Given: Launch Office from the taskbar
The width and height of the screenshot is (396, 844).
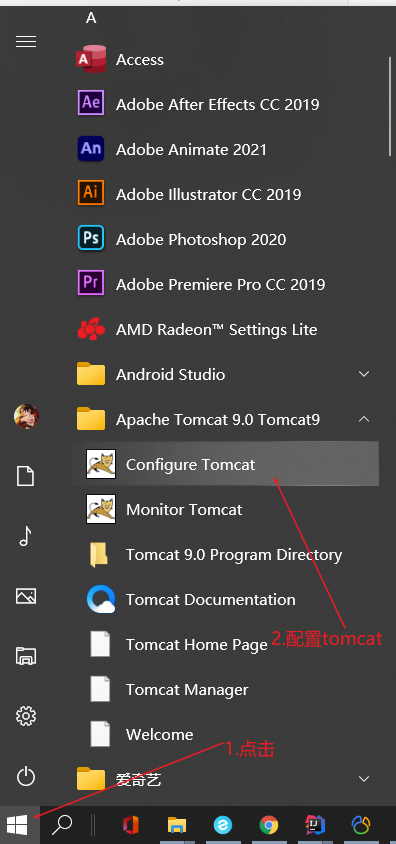Looking at the screenshot, I should [131, 824].
